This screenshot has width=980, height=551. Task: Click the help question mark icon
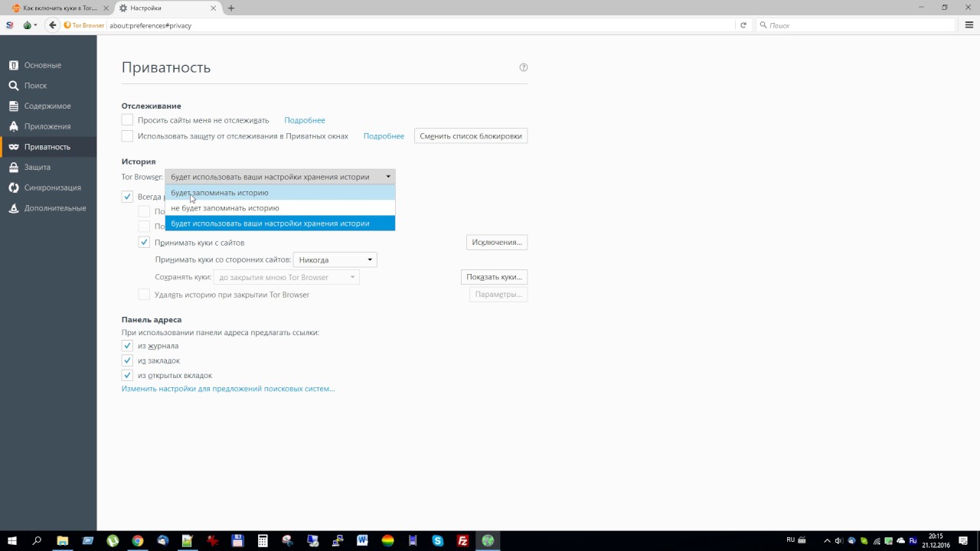524,67
